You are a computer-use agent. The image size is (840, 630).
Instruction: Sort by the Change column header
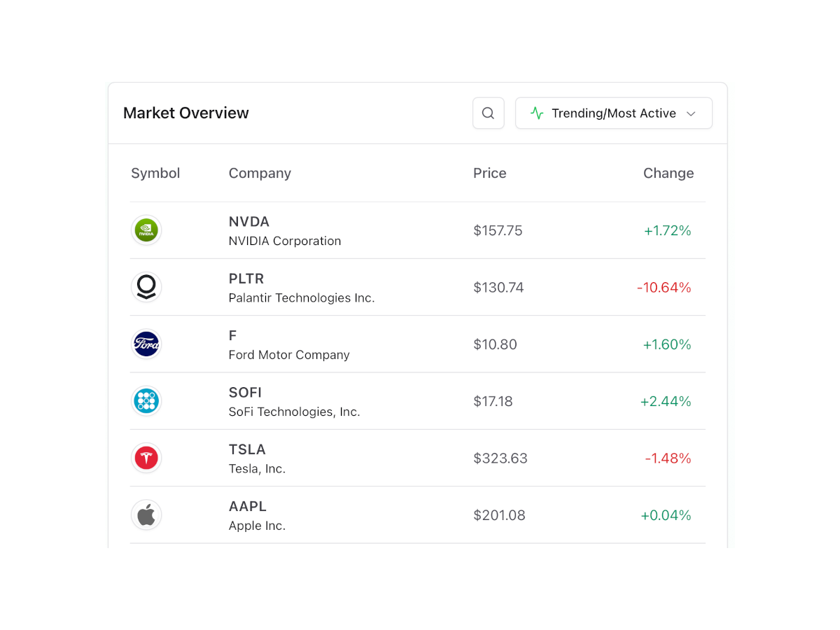[x=668, y=173]
